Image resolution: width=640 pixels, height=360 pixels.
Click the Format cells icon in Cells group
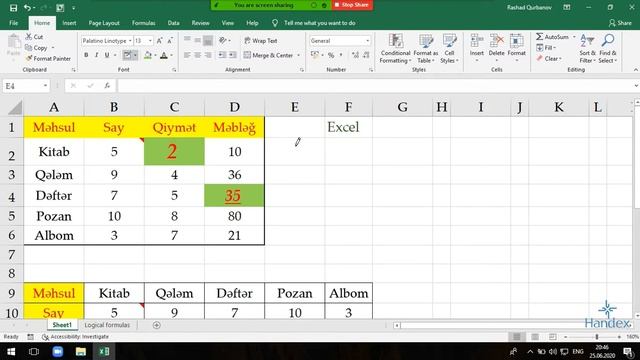pyautogui.click(x=516, y=41)
